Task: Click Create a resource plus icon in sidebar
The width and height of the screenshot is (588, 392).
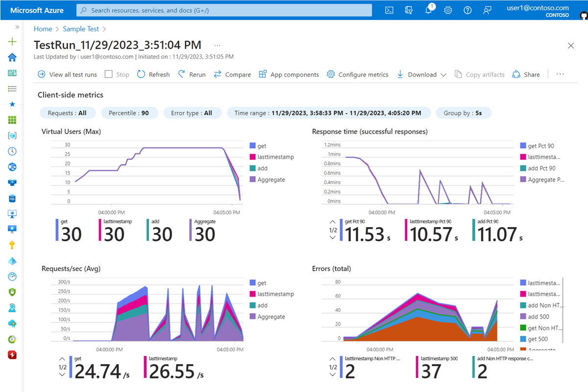Action: 12,42
